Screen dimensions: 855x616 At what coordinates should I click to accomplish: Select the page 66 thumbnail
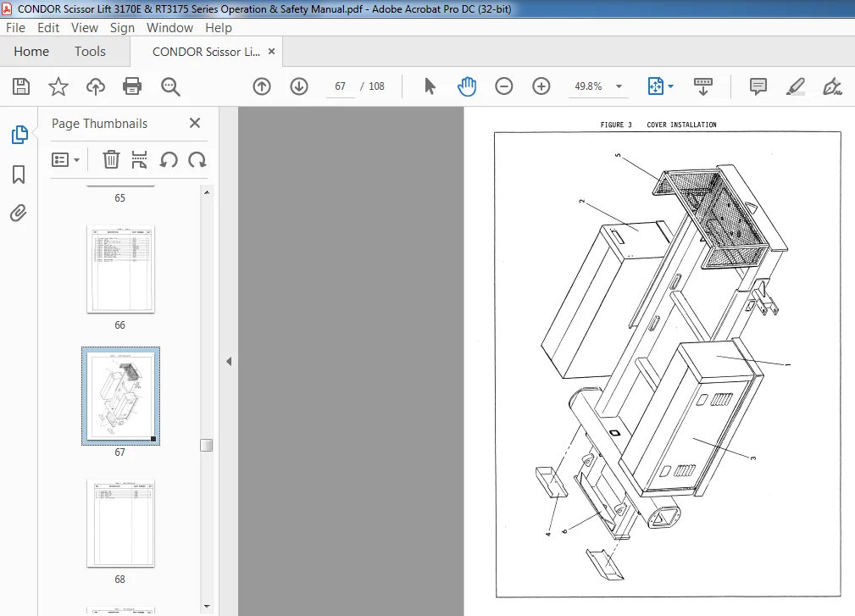pos(120,269)
